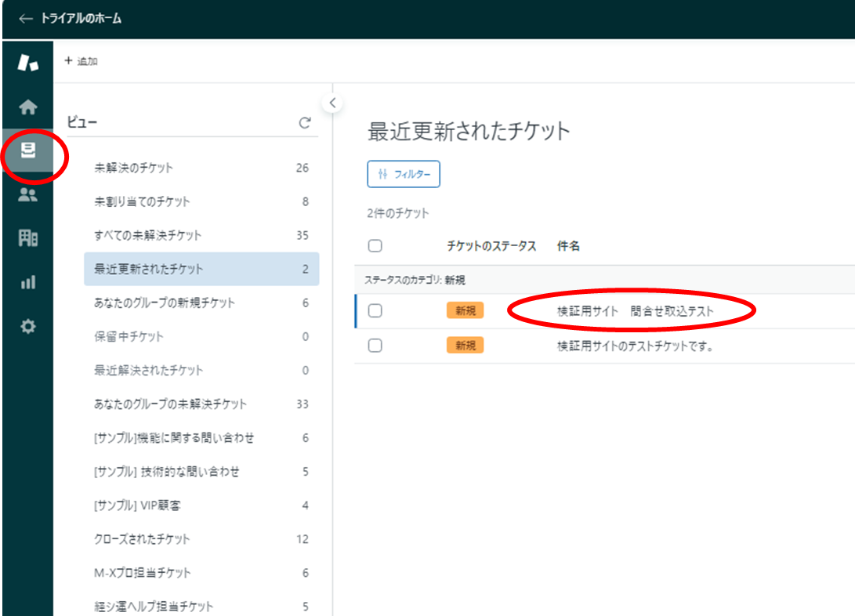Open the Organizations building icon
The height and width of the screenshot is (616, 855).
point(27,239)
